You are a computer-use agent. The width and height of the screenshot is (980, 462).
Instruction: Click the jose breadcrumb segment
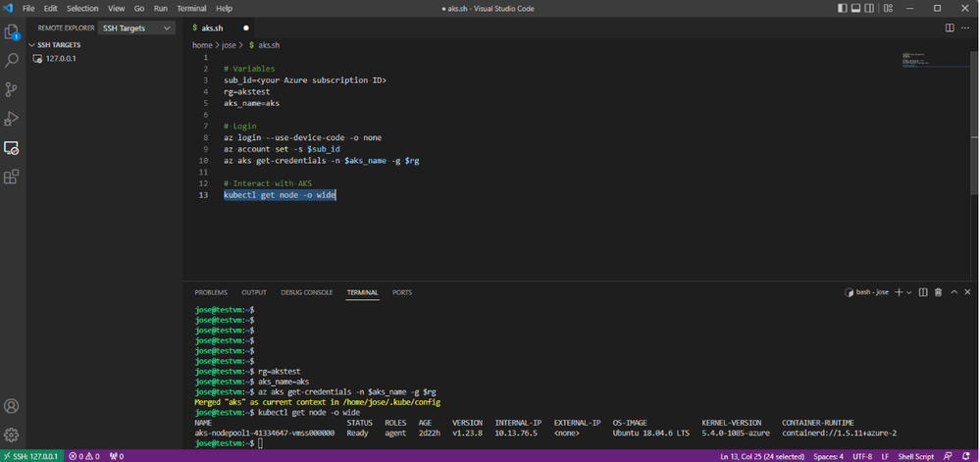click(230, 45)
